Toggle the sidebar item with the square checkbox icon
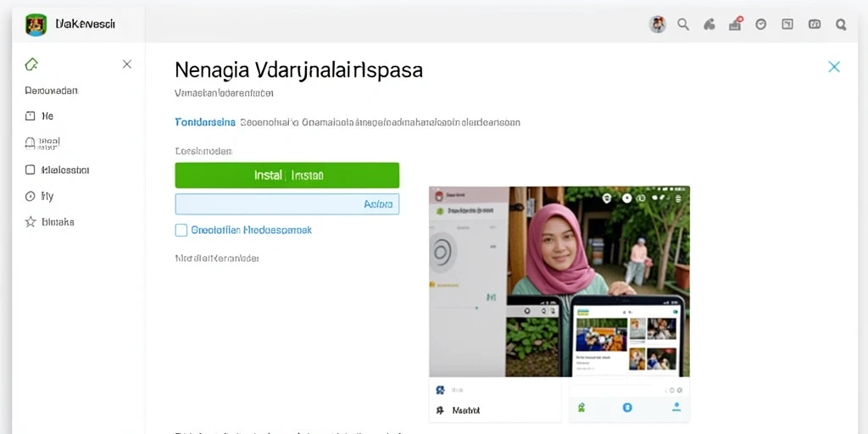 (57, 170)
